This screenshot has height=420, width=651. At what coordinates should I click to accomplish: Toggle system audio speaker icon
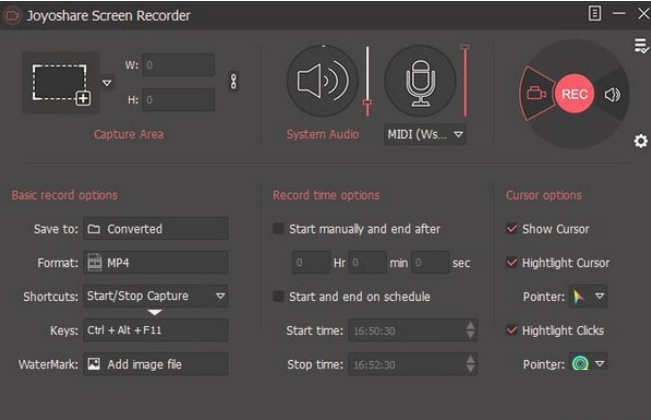click(x=323, y=81)
